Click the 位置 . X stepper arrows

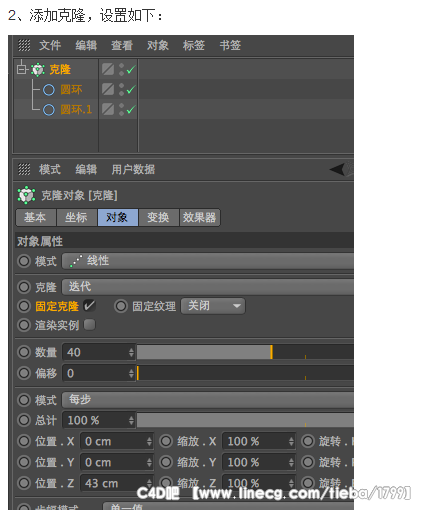point(150,441)
